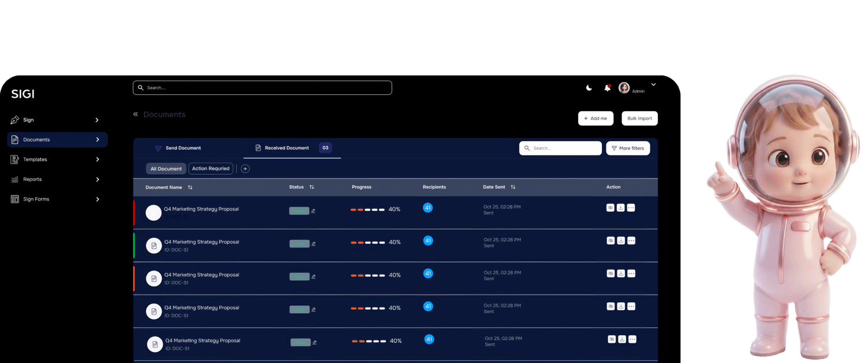This screenshot has width=868, height=363.
Task: Click document file icon in orange-marked row
Action: [154, 279]
